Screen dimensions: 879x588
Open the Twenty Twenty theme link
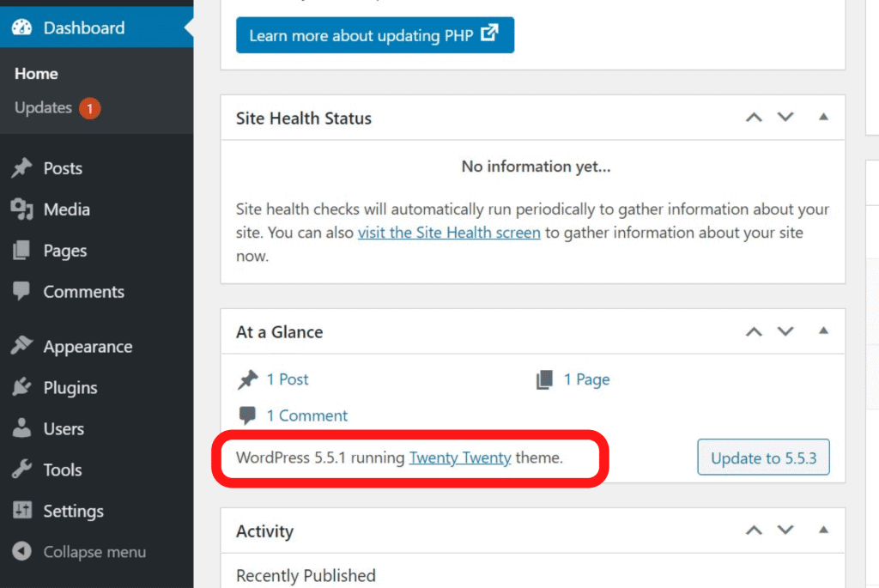(460, 458)
